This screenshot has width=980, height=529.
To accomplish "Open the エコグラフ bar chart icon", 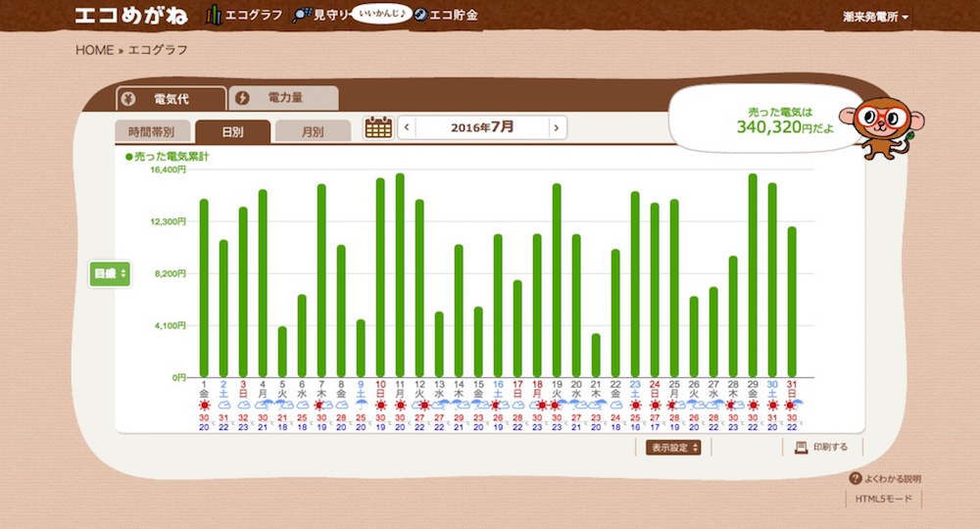I will [214, 15].
